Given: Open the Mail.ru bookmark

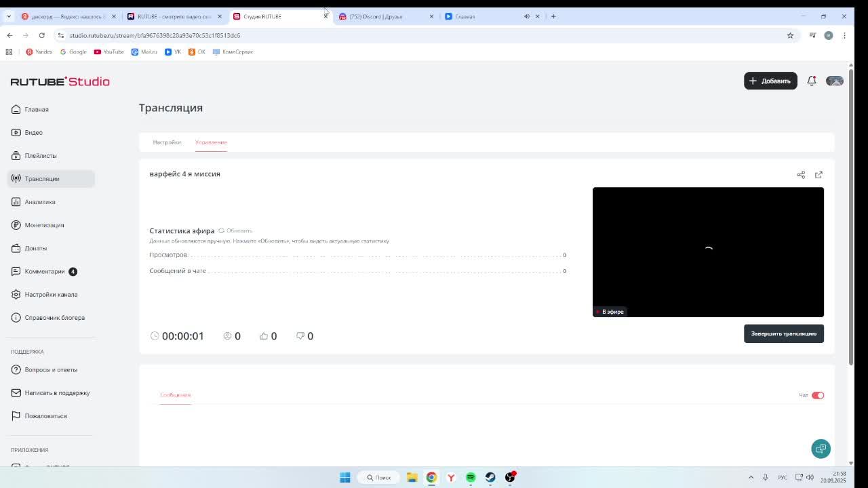Looking at the screenshot, I should [144, 52].
